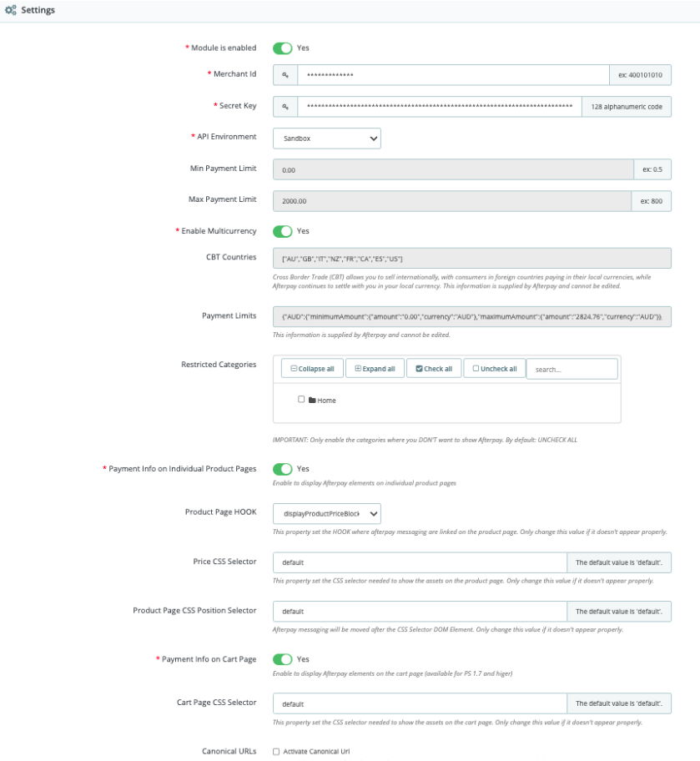
Task: Click the Settings gear icon
Action: [x=9, y=9]
